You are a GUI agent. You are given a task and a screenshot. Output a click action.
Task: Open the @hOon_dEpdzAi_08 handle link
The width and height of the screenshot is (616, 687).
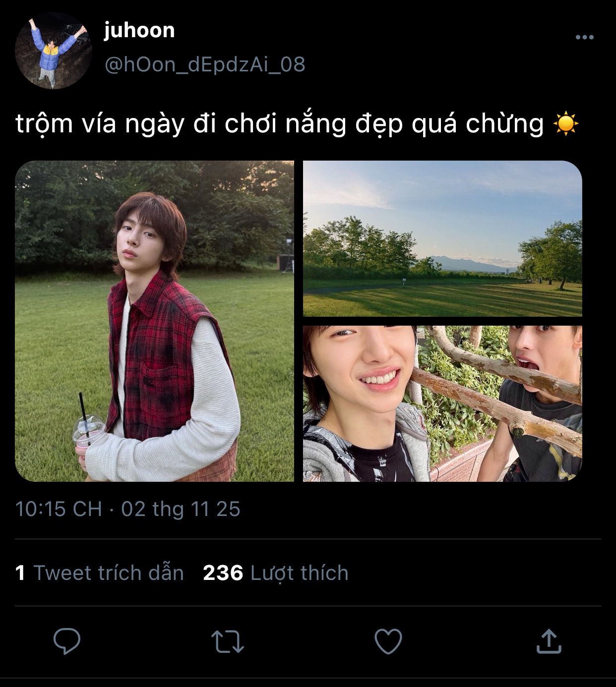tap(204, 64)
